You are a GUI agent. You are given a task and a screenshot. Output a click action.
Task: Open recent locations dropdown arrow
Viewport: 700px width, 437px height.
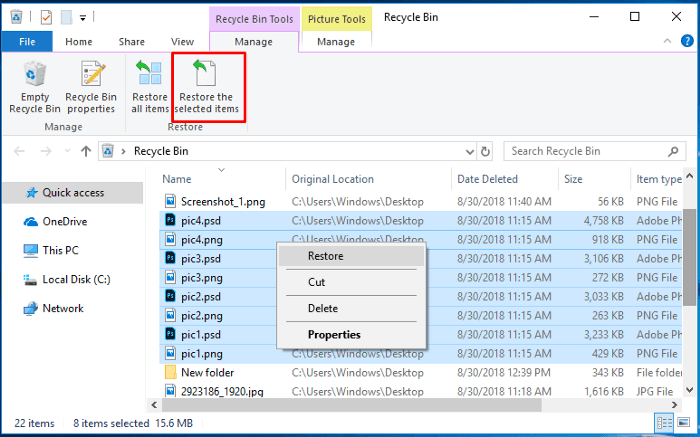click(x=67, y=151)
